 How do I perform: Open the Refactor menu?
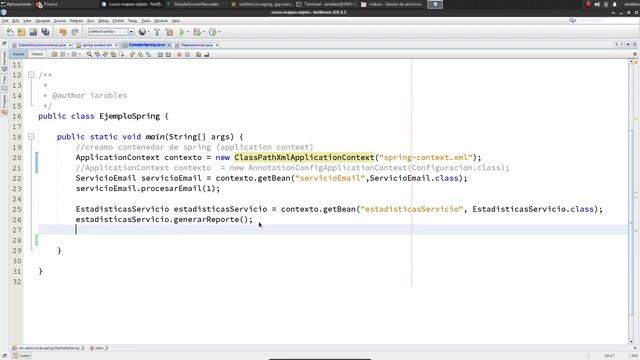[x=76, y=21]
